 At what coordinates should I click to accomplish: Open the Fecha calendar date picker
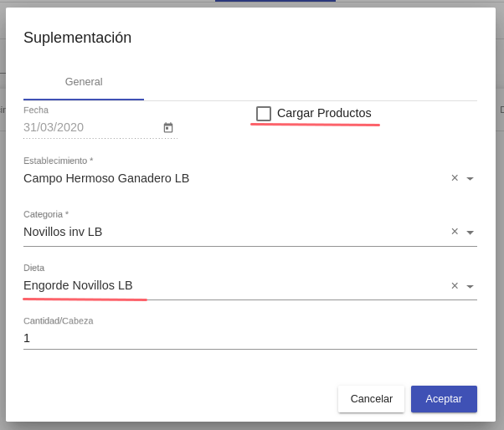point(168,128)
